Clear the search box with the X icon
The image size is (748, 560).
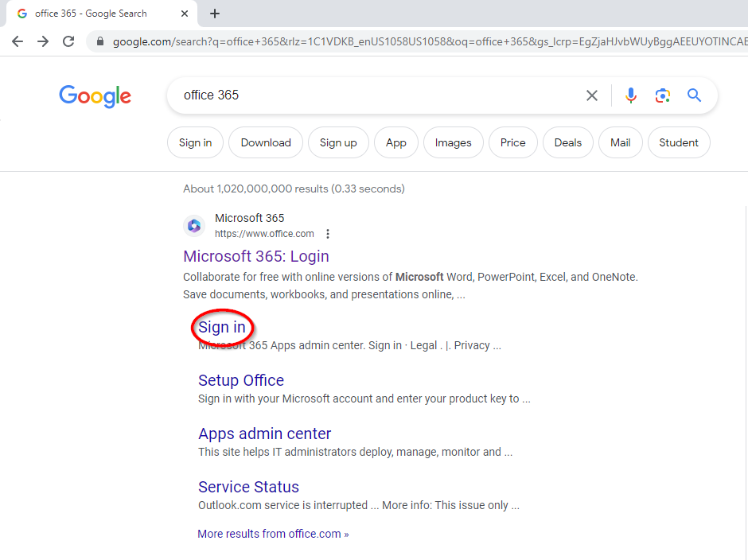click(x=592, y=95)
